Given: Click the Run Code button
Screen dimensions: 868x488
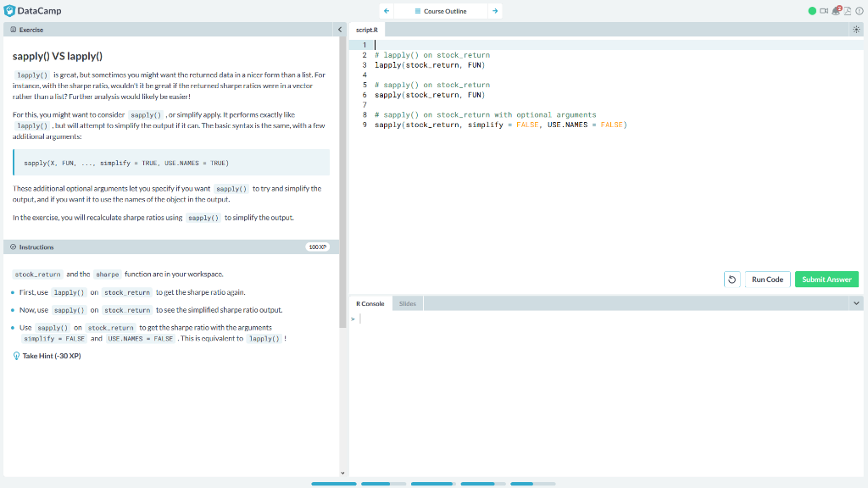Looking at the screenshot, I should pos(766,279).
